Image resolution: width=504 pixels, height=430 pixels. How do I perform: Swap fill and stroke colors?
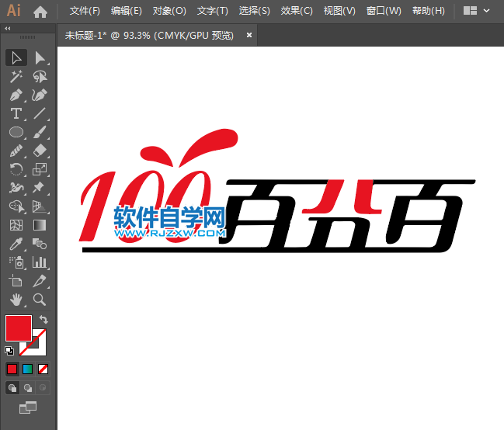tap(43, 320)
